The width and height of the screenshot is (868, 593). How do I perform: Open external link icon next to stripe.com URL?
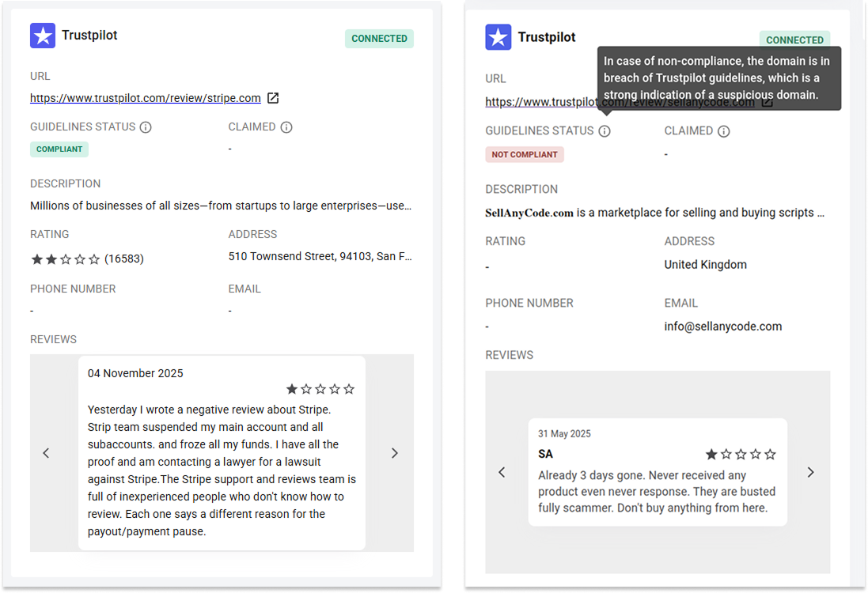coord(273,98)
